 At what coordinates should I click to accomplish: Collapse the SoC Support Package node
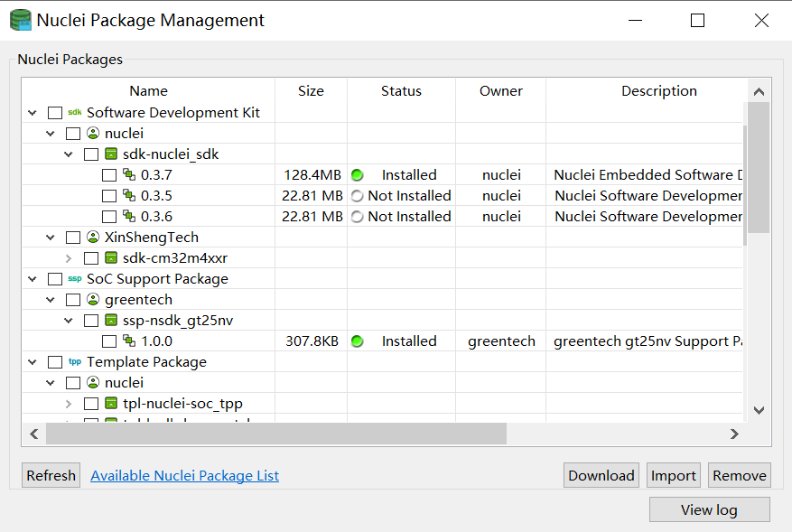[33, 279]
